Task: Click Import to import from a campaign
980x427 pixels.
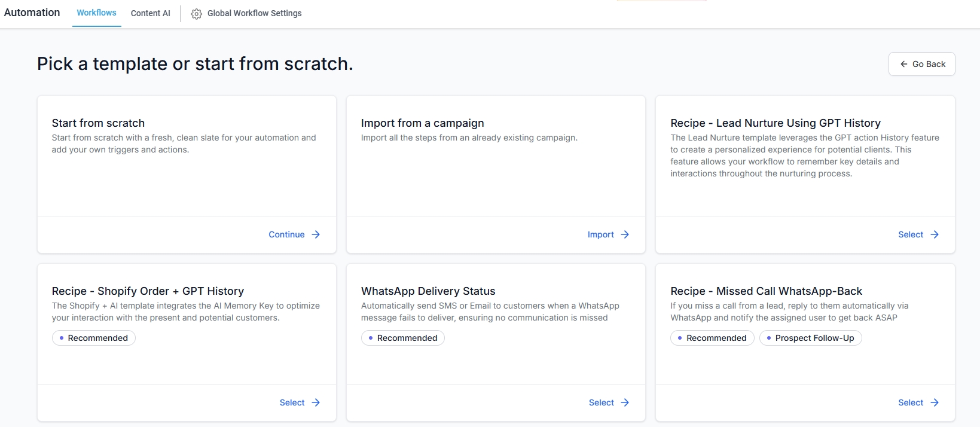Action: pos(600,234)
